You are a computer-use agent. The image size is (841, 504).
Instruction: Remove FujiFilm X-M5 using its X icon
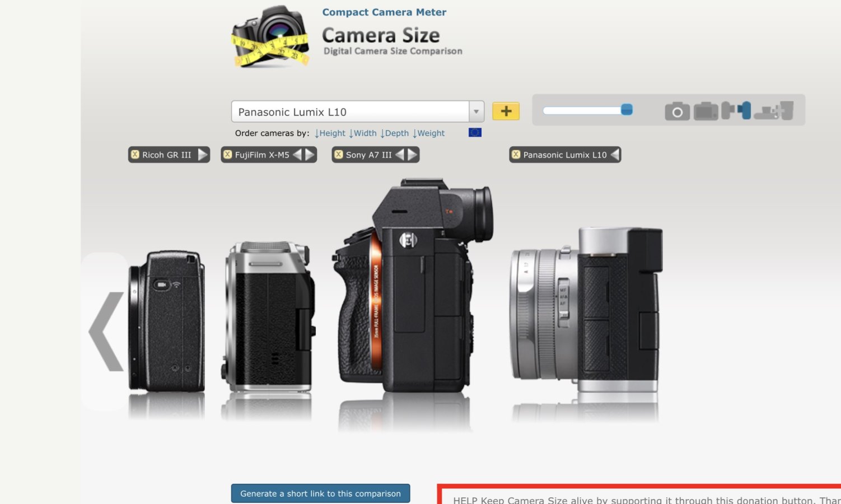point(228,155)
